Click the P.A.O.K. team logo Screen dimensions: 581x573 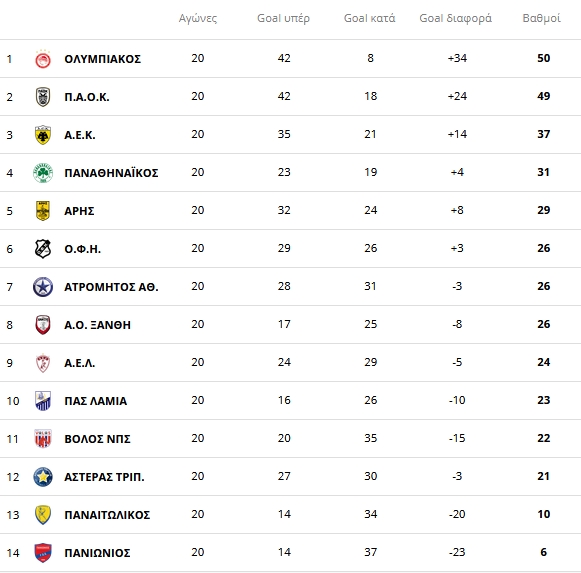coord(43,97)
